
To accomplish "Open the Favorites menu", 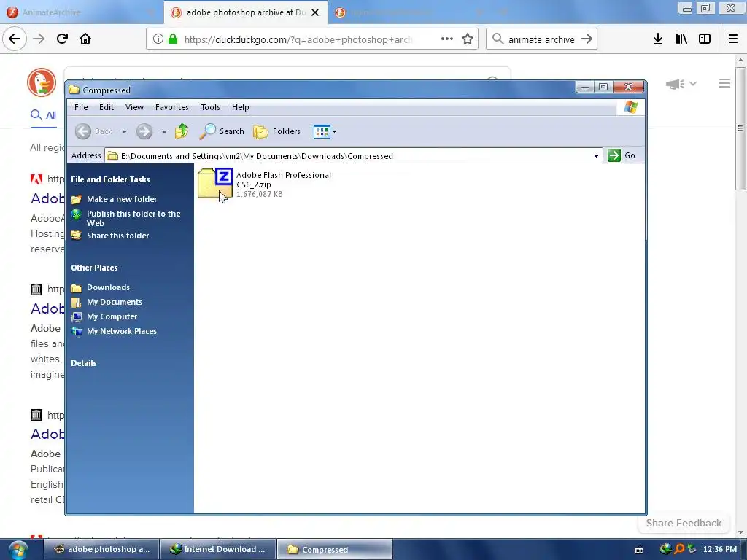I will 172,107.
